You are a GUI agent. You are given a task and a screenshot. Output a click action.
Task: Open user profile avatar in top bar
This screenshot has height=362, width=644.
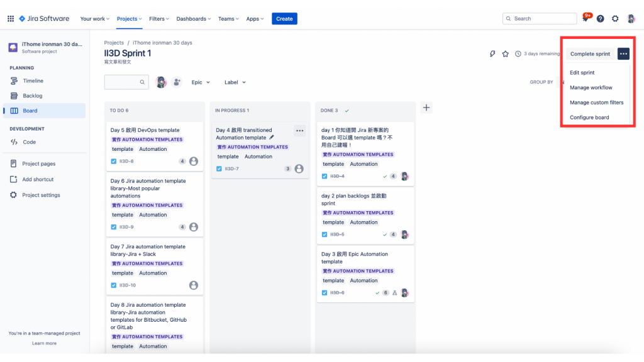631,18
